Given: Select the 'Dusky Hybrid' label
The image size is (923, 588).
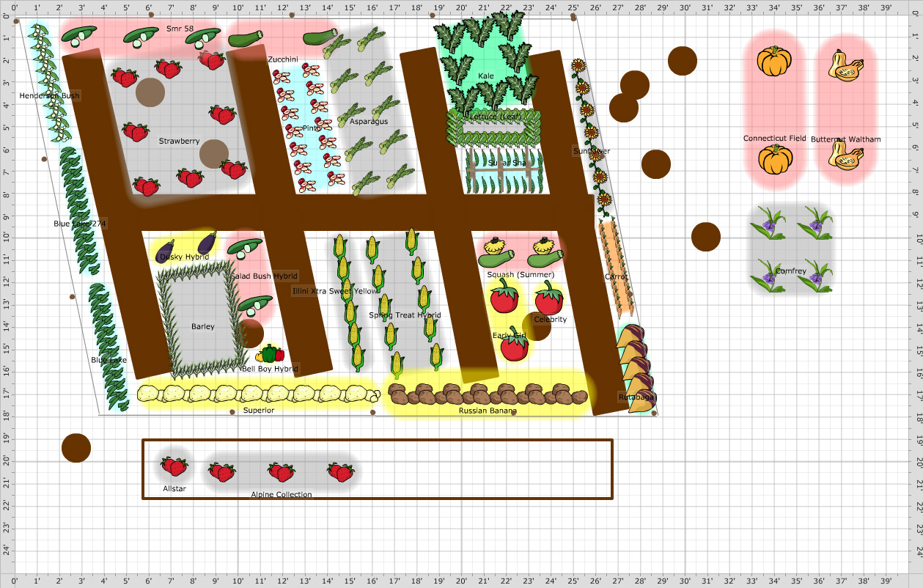Looking at the screenshot, I should [x=185, y=257].
